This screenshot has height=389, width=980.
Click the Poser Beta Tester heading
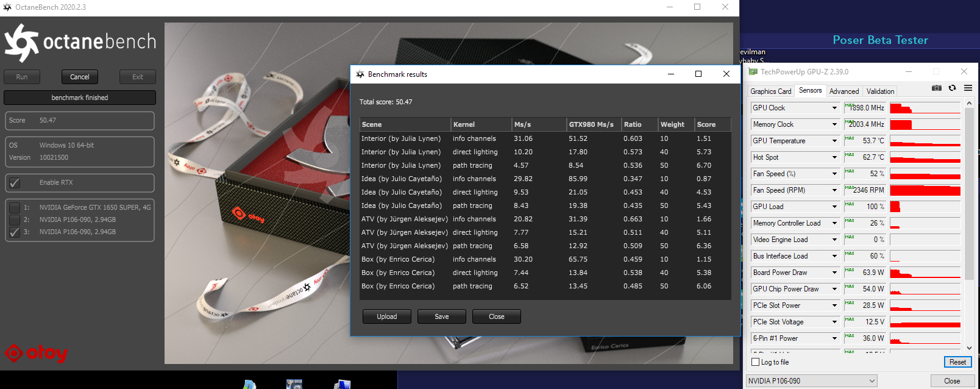coord(880,40)
